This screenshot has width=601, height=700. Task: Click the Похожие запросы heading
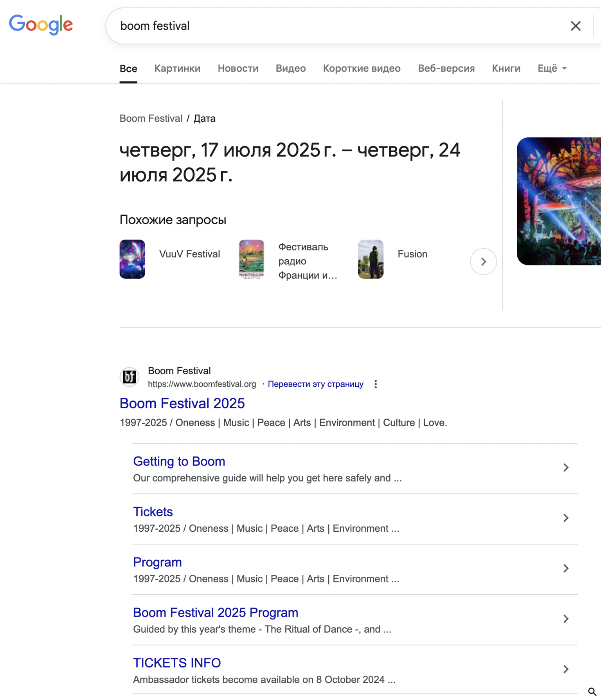(173, 220)
